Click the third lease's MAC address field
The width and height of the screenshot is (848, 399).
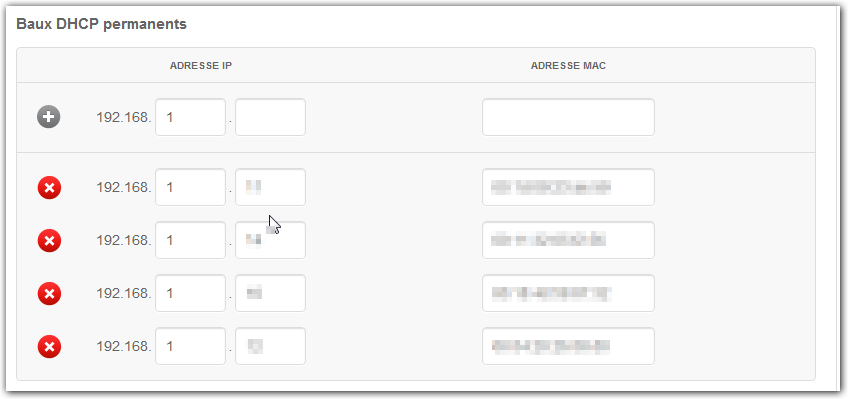(x=568, y=293)
